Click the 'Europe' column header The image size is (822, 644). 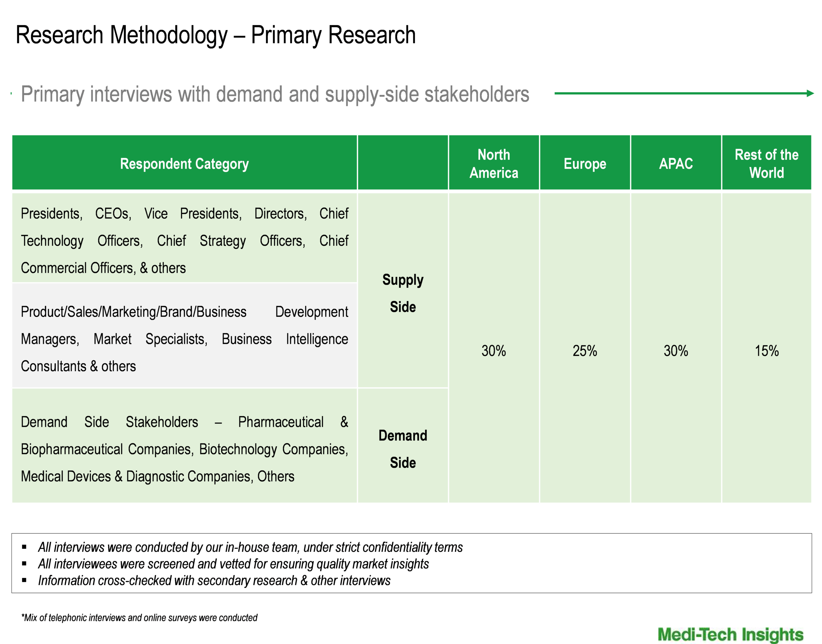[585, 162]
